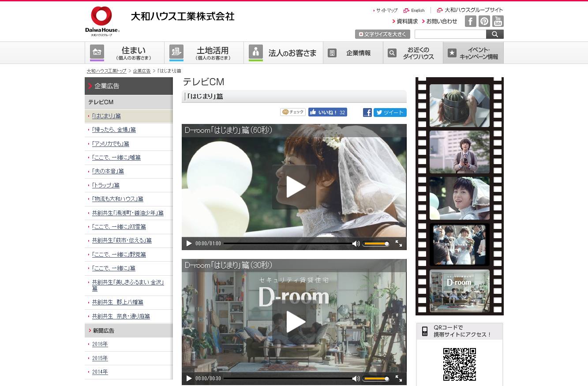Open film thumbnail of wedding crowd
Viewport: 588px width, 386px height.
pyautogui.click(x=460, y=245)
